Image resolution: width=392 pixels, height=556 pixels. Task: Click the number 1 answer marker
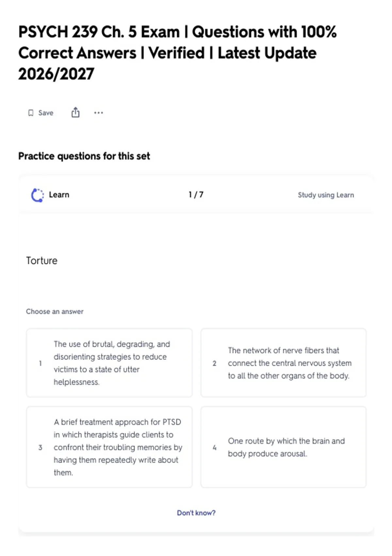[40, 363]
